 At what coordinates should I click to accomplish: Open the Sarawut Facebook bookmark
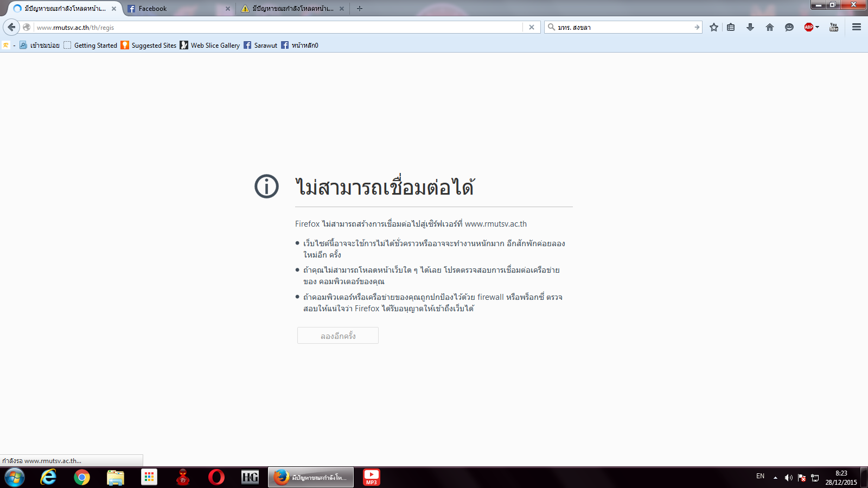point(260,46)
